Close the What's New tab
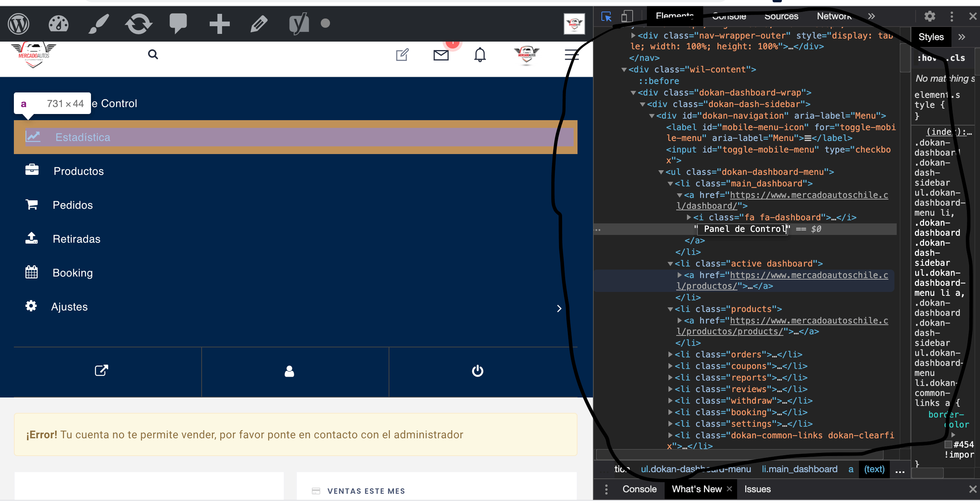 (x=729, y=489)
